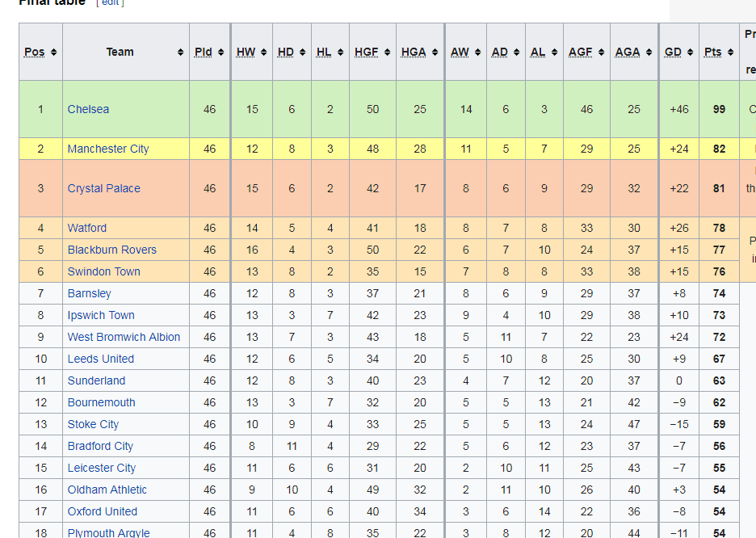Viewport: 756px width, 538px height.
Task: Open the Oldham Athletic link
Action: [x=107, y=490]
